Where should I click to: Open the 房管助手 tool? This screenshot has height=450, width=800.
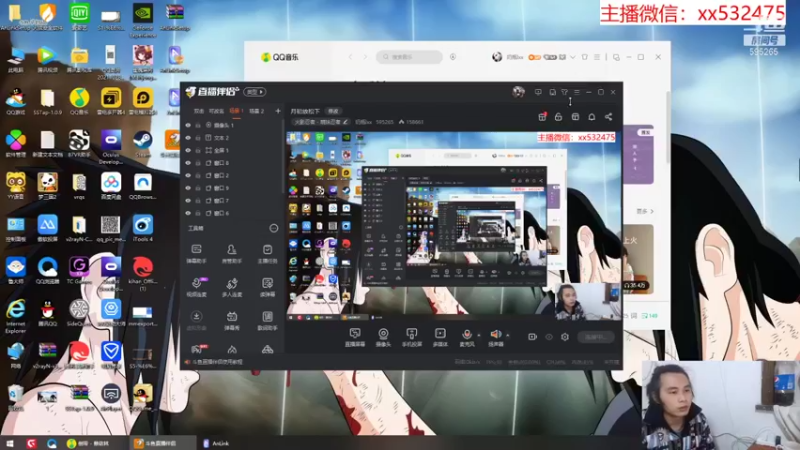(232, 254)
